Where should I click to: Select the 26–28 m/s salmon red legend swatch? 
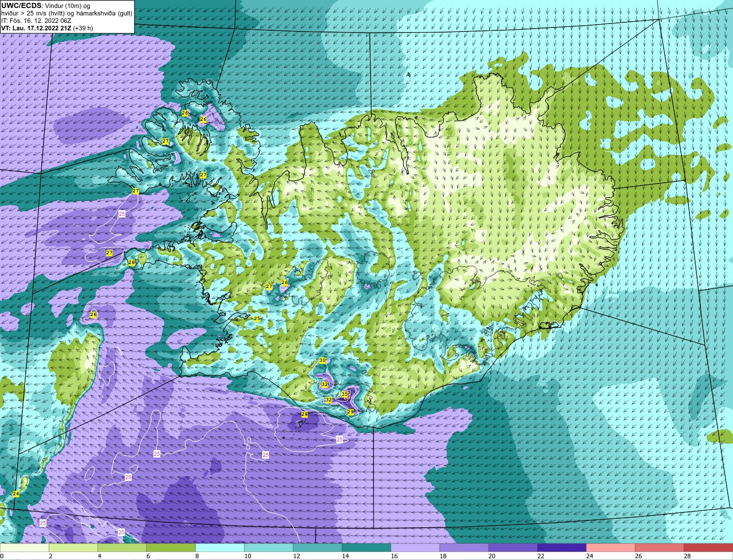[659, 548]
